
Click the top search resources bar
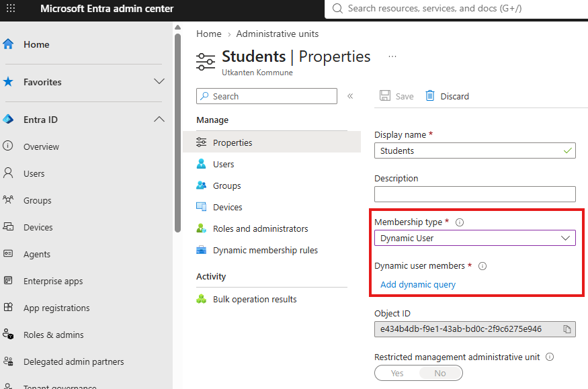click(x=456, y=9)
